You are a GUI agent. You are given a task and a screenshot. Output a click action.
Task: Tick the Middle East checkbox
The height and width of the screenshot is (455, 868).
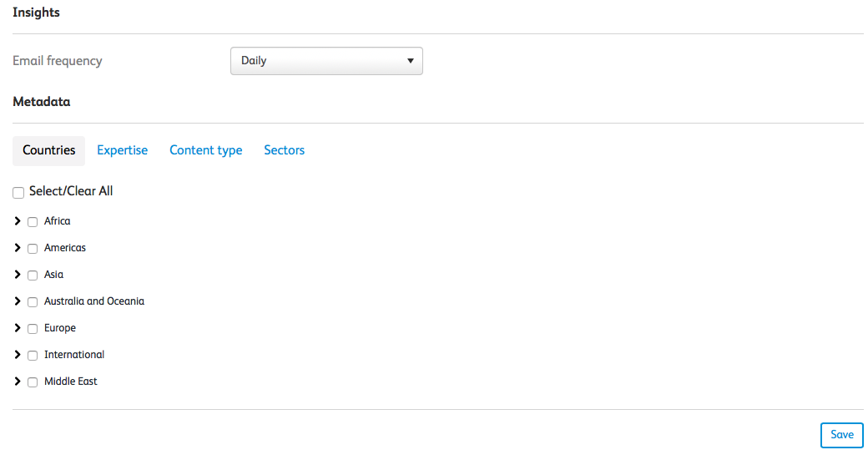pyautogui.click(x=33, y=382)
